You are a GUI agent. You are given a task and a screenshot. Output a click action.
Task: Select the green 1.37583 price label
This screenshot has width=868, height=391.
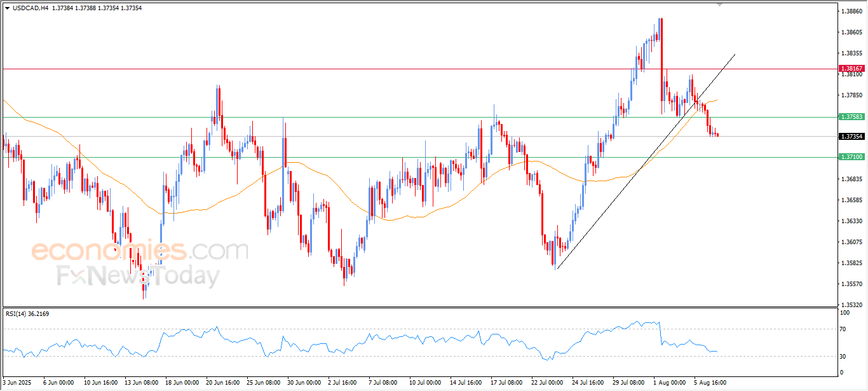pyautogui.click(x=851, y=117)
